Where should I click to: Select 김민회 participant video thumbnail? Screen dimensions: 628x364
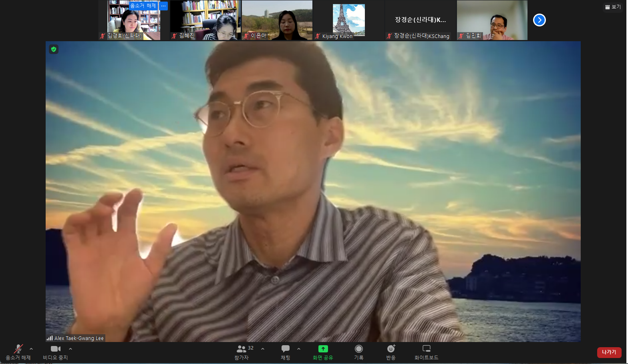click(492, 20)
